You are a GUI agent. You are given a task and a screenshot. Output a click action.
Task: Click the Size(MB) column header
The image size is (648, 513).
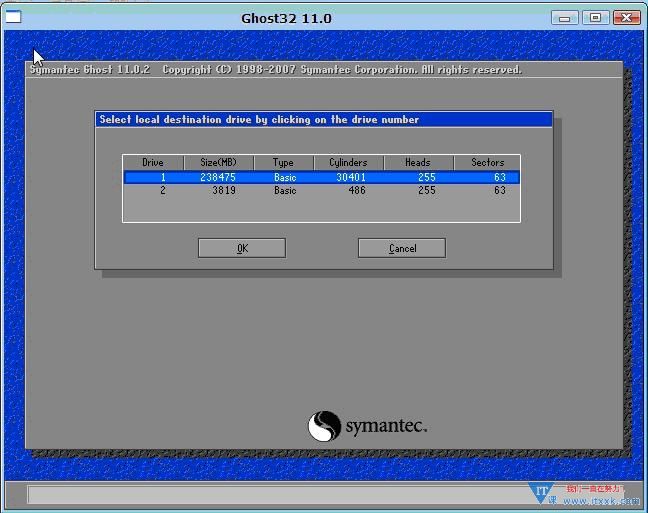pos(218,162)
